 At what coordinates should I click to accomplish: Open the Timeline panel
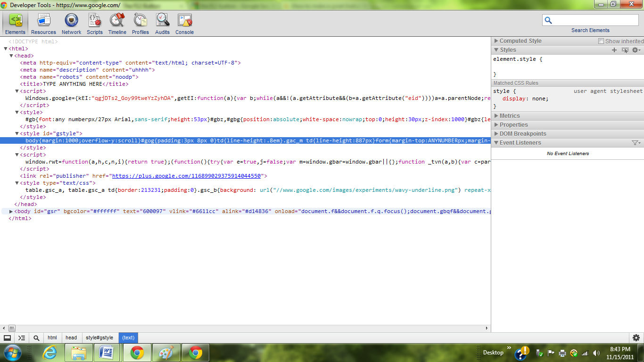coord(117,24)
